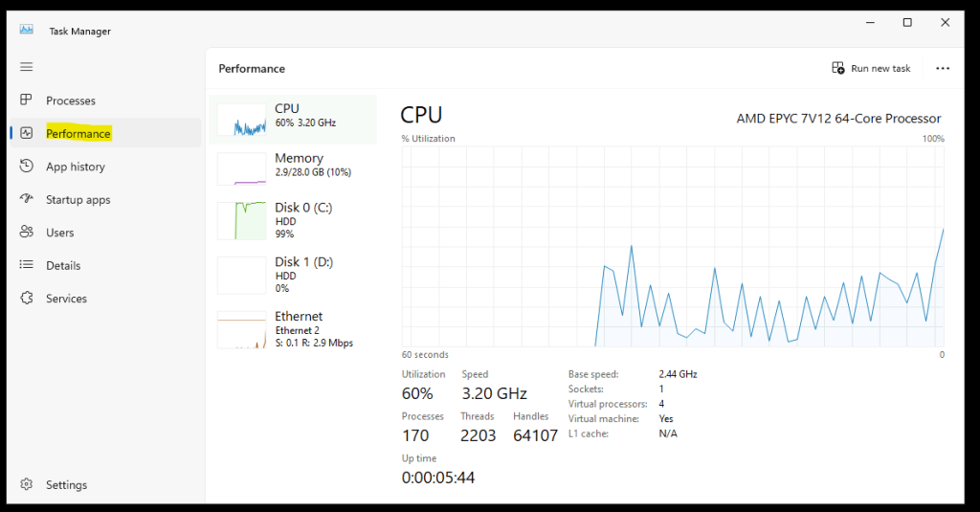
Task: Click the CPU utilization chart area
Action: point(673,246)
